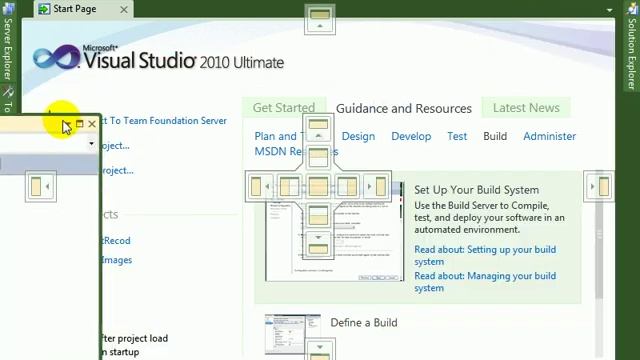Select inner top guide of center dock diamond
Screen dimensions: 640x360
point(318,157)
